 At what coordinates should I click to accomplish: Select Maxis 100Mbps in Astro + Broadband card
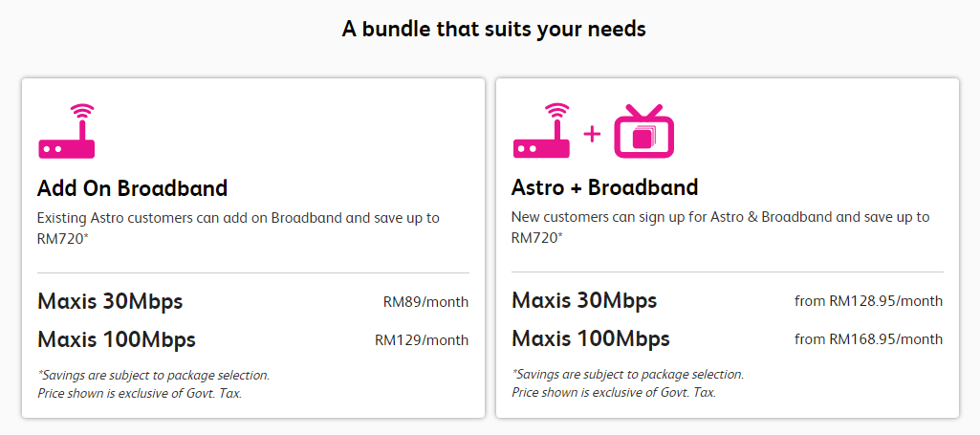(591, 338)
